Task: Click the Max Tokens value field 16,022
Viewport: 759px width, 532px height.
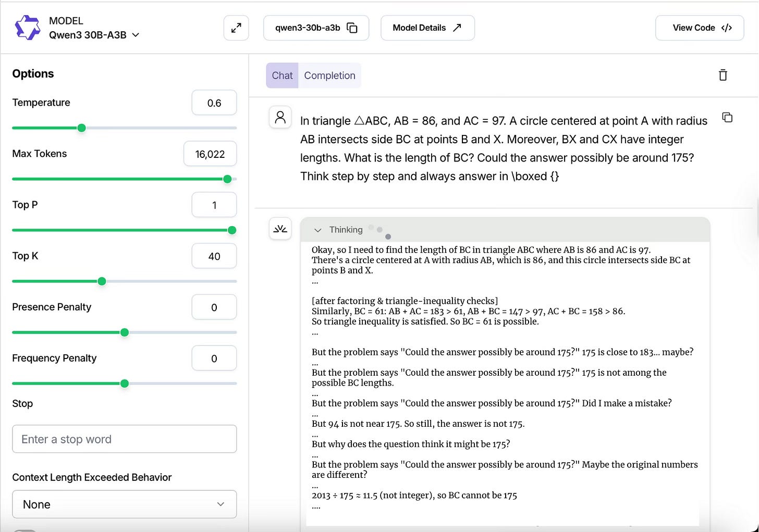Action: pos(210,154)
